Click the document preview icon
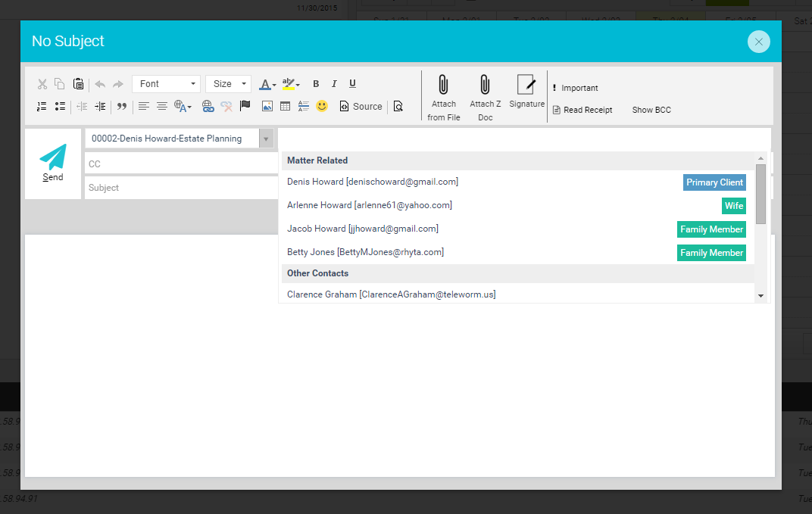The width and height of the screenshot is (812, 514). pyautogui.click(x=398, y=107)
